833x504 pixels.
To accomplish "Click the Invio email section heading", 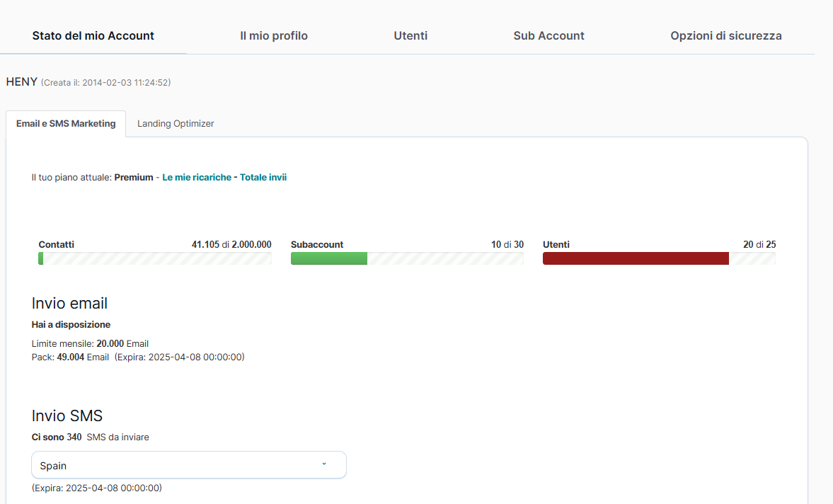I will (69, 304).
